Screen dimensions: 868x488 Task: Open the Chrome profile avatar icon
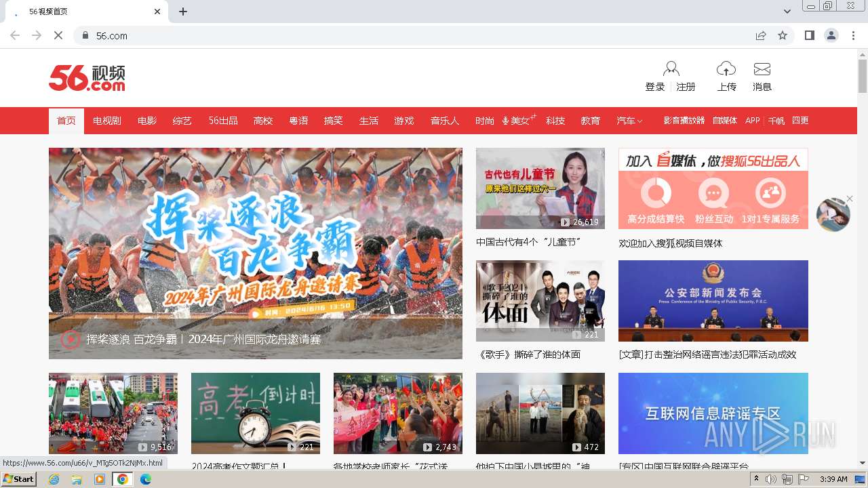831,35
